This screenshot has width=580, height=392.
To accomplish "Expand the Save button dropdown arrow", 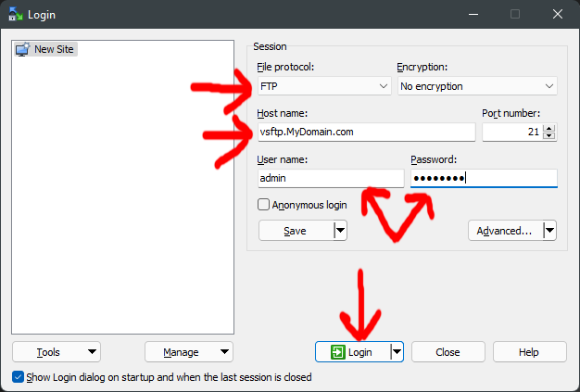I will point(339,231).
